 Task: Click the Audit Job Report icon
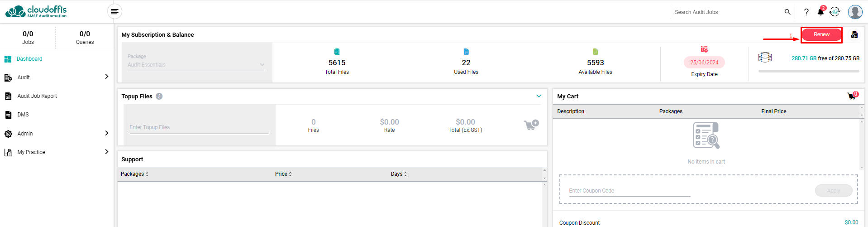(x=8, y=96)
